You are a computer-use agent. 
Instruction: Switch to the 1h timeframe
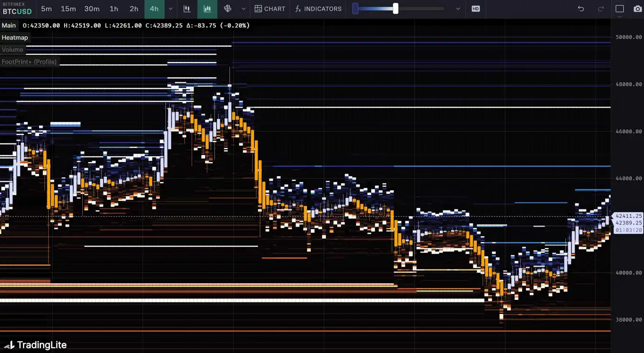click(x=114, y=9)
